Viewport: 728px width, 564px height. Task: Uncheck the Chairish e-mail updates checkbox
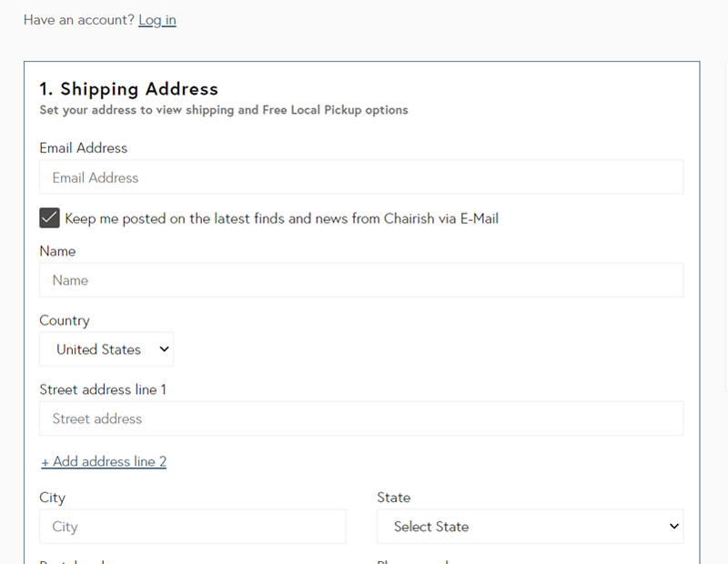click(x=49, y=218)
